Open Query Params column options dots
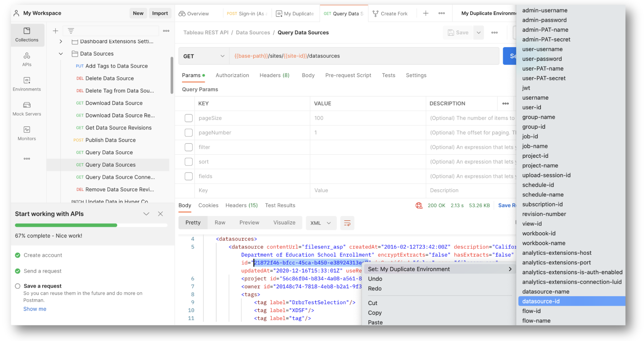 click(505, 103)
